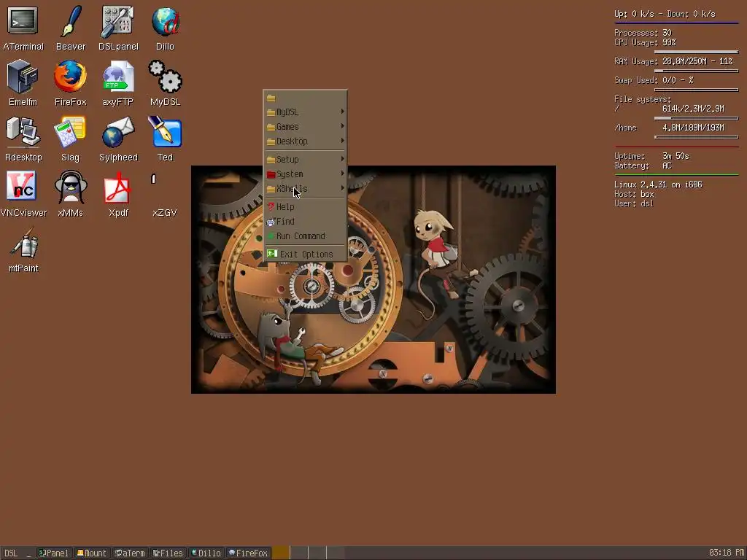
Task: Expand the Setup submenu
Action: pos(305,160)
